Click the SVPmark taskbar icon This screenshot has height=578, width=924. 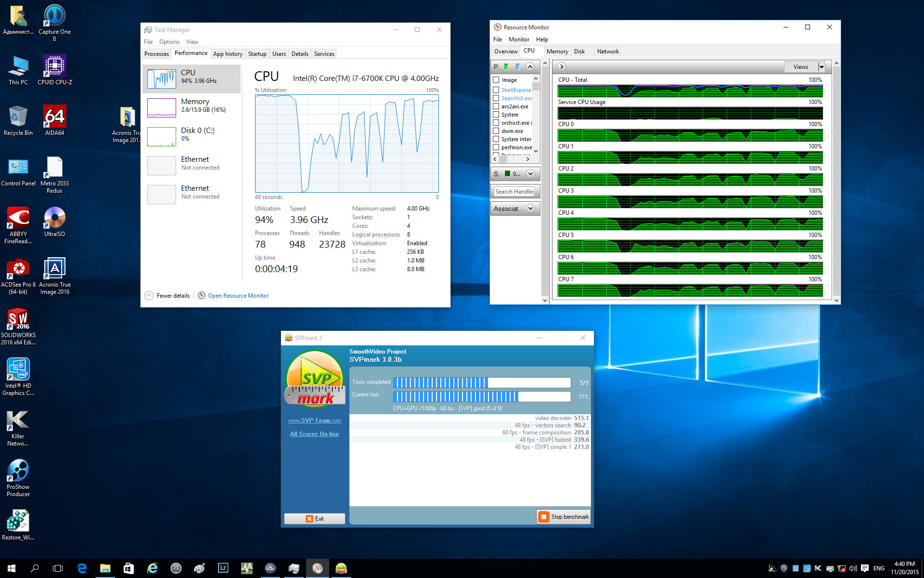point(341,568)
